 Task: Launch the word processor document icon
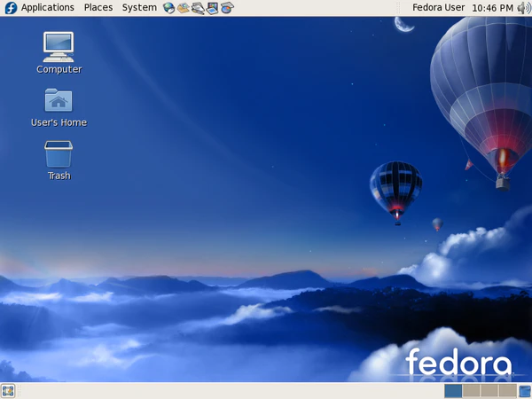[x=198, y=8]
